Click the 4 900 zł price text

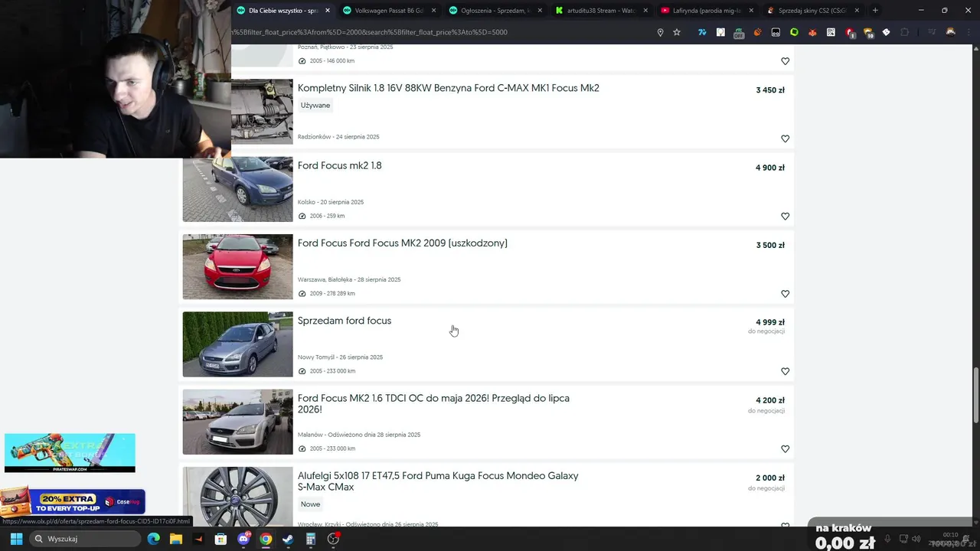pos(770,168)
